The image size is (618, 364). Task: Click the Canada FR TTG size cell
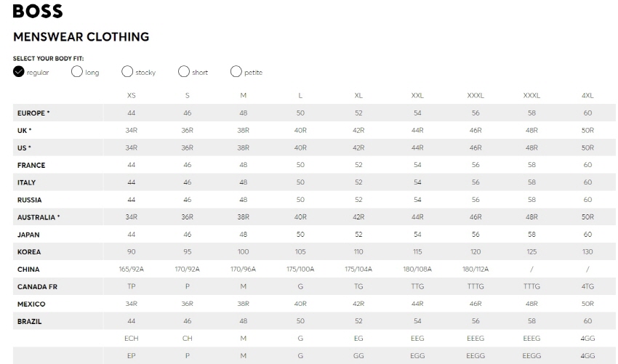point(417,286)
